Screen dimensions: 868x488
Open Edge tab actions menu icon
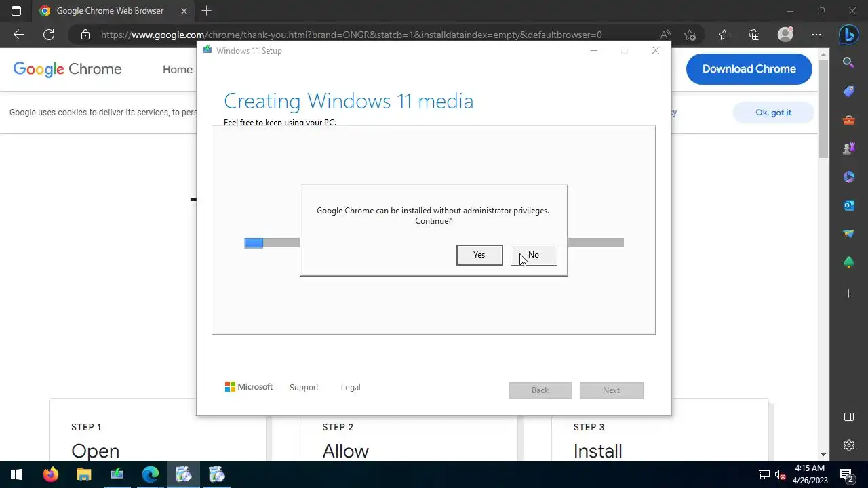pyautogui.click(x=16, y=11)
